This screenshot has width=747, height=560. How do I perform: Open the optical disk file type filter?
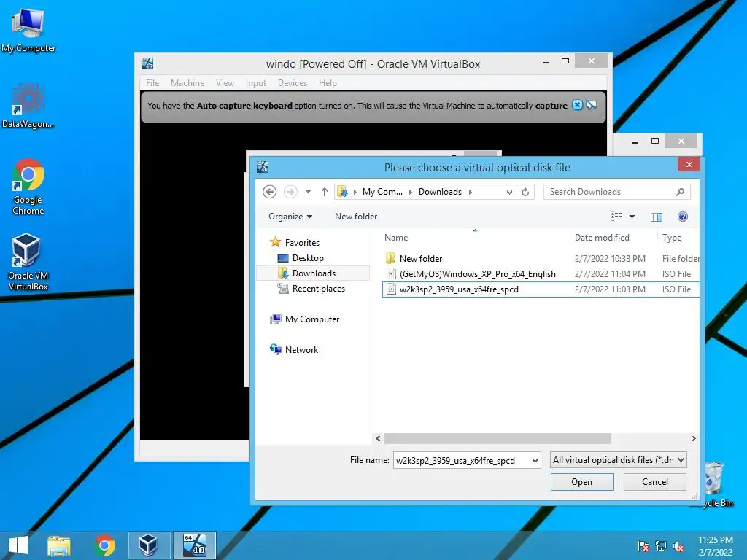pos(618,460)
